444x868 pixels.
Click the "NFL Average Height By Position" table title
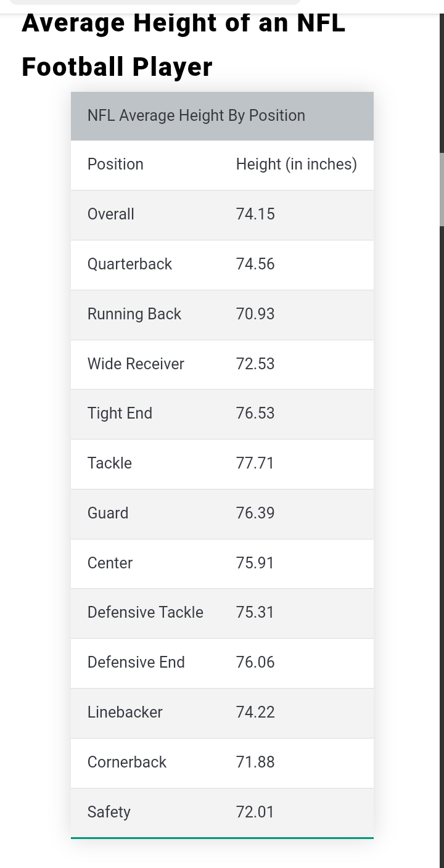(x=196, y=116)
